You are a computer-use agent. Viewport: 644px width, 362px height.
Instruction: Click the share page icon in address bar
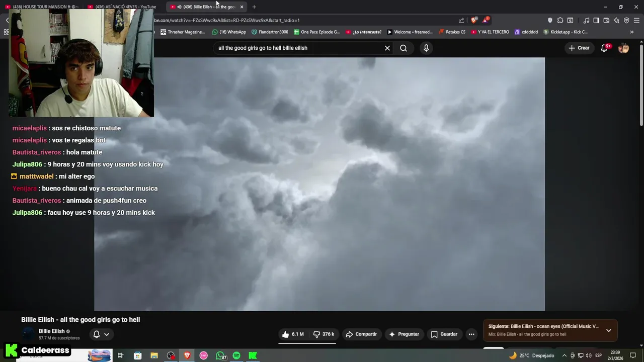461,21
